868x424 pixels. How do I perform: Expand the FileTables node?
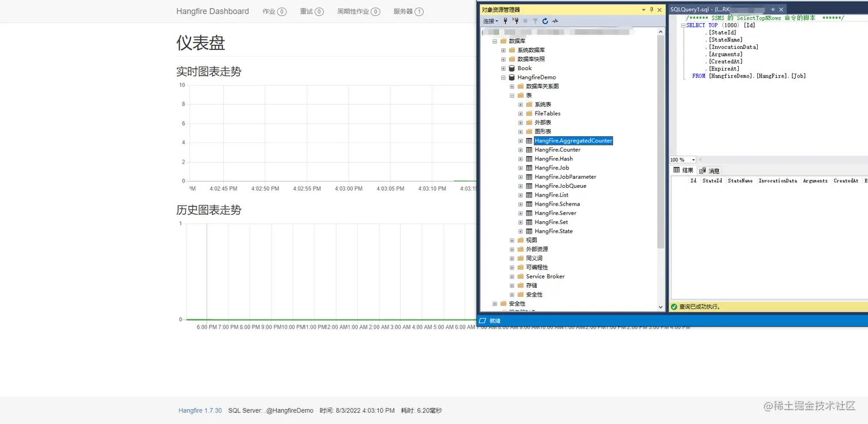point(521,114)
